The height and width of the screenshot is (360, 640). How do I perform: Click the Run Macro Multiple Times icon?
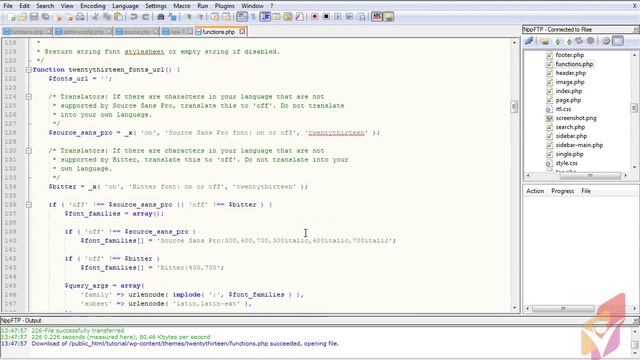pos(349,17)
